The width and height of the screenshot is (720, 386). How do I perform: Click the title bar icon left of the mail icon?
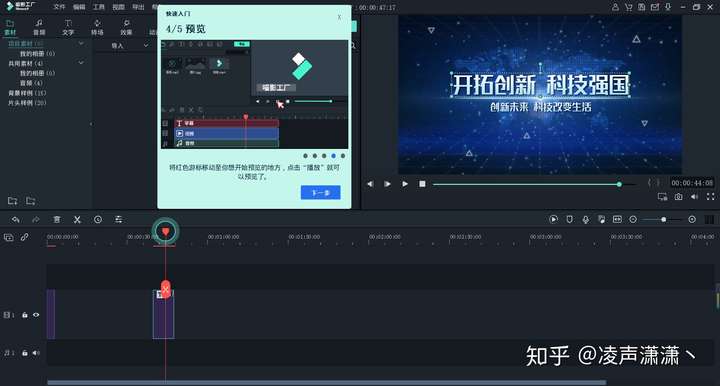click(x=641, y=7)
